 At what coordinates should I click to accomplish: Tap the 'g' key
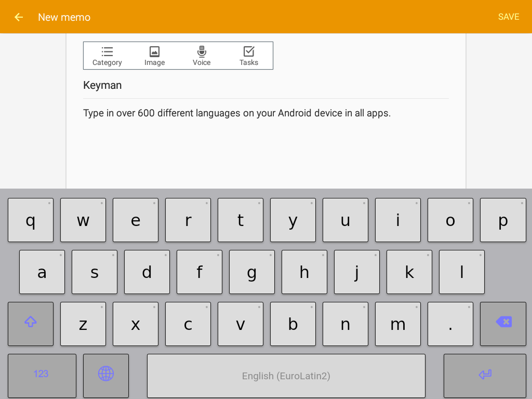[252, 272]
